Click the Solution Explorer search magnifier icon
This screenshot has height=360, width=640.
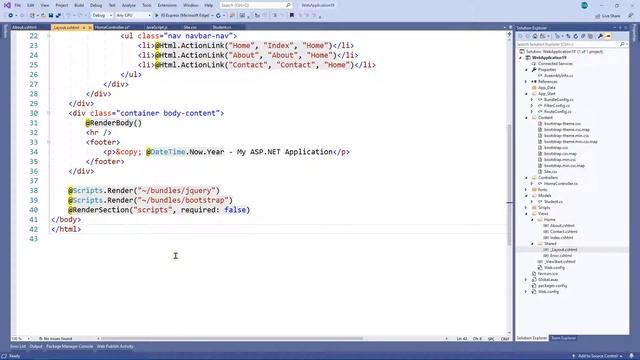click(622, 44)
